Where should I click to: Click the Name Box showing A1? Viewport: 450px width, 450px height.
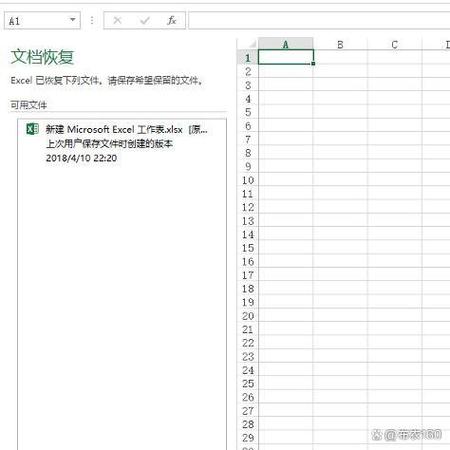42,21
